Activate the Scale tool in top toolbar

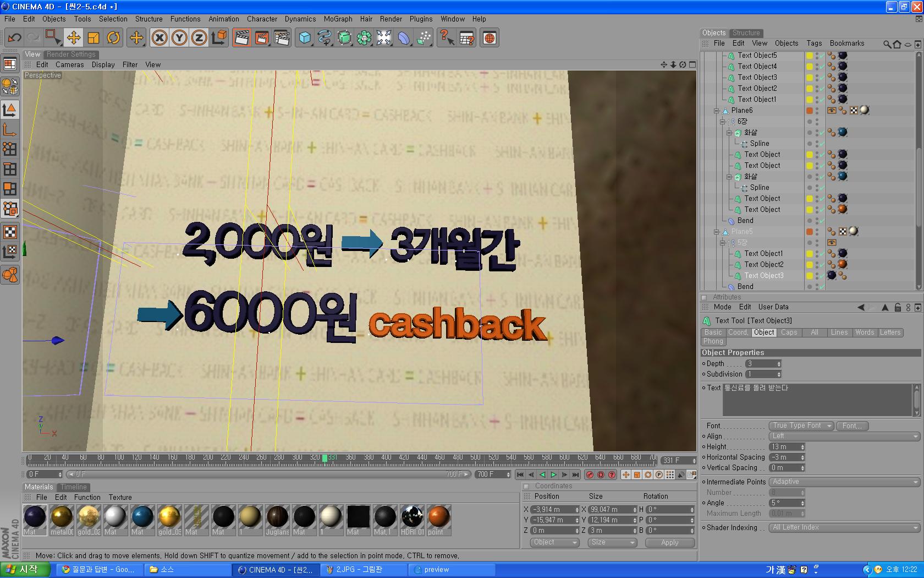point(94,38)
